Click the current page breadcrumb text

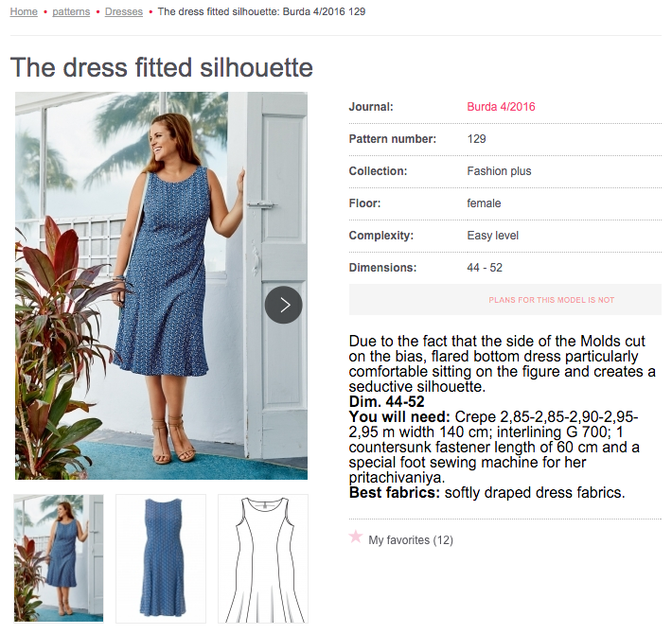[261, 11]
